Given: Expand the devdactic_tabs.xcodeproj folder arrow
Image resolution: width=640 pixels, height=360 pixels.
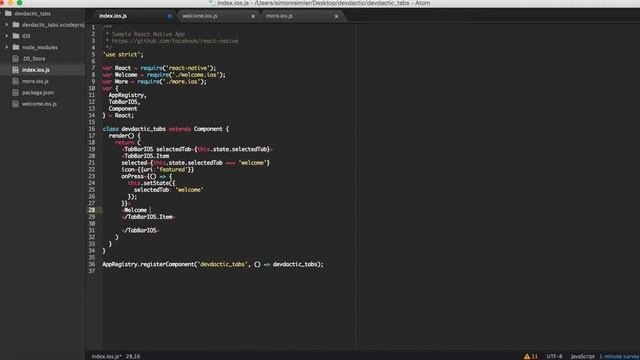Looking at the screenshot, I should point(6,25).
